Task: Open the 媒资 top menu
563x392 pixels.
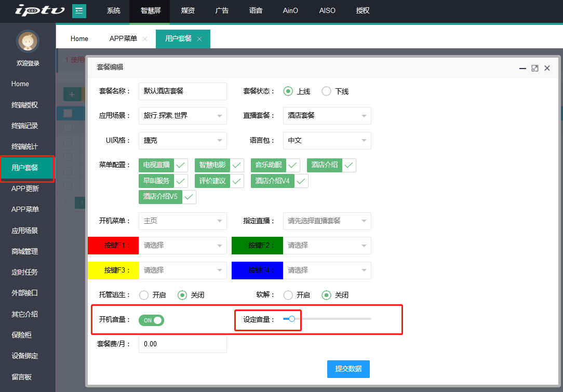Action: pyautogui.click(x=188, y=10)
